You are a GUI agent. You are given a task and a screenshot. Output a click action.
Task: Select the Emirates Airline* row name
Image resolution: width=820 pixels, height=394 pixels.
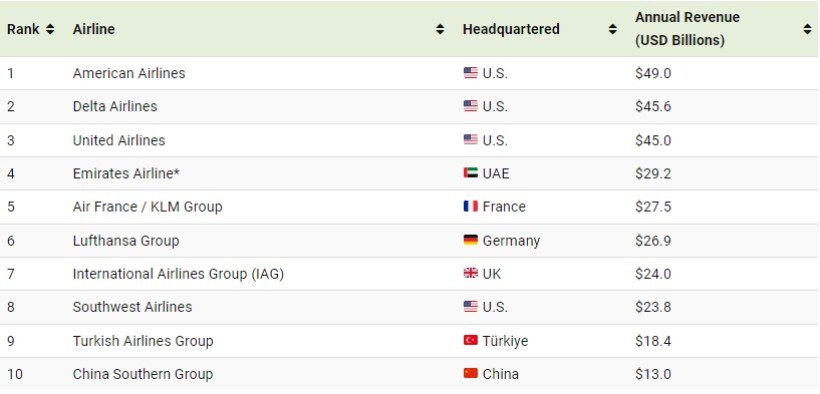[x=126, y=173]
